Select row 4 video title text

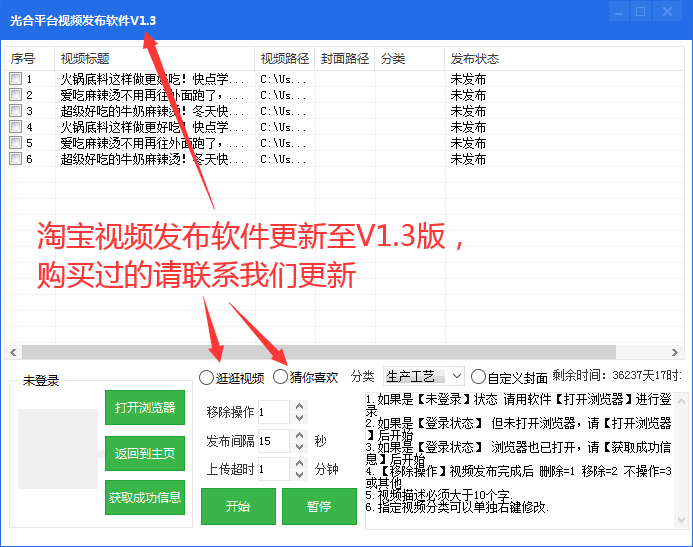coord(152,127)
